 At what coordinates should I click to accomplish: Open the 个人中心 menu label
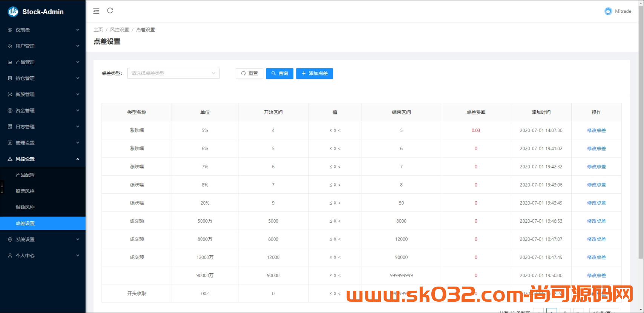tap(25, 256)
